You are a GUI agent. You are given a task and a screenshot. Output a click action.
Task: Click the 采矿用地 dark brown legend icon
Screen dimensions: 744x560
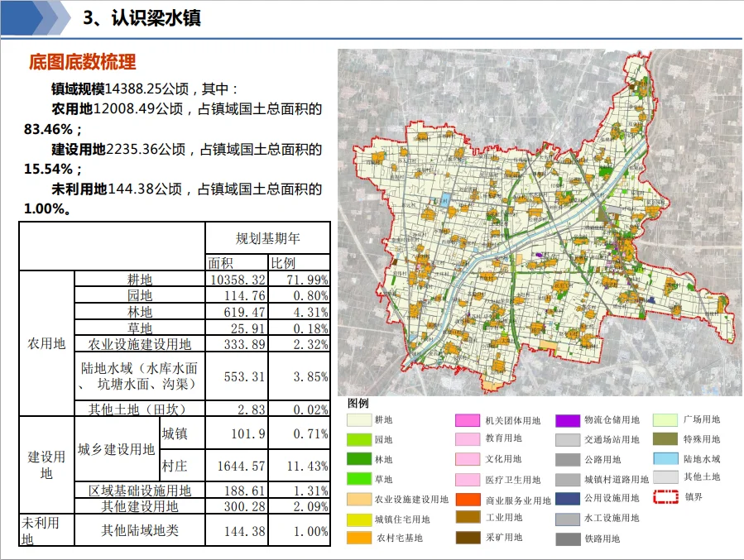(468, 538)
